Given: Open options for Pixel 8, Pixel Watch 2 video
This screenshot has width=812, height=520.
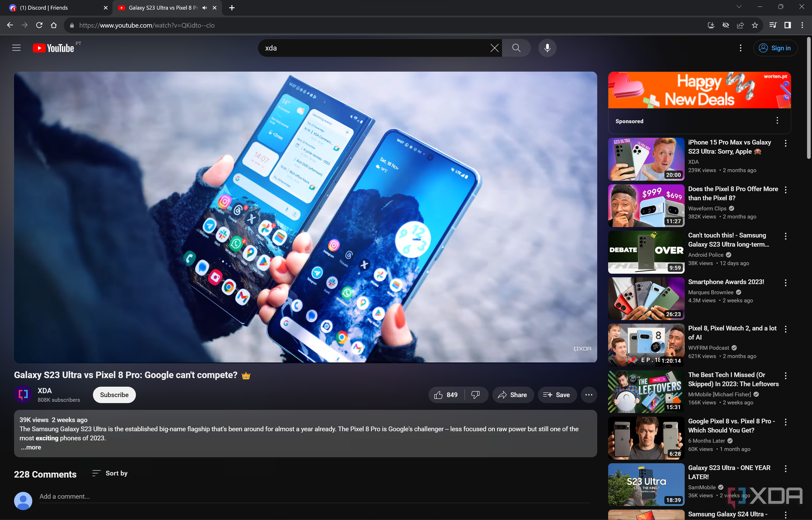Looking at the screenshot, I should coord(786,329).
